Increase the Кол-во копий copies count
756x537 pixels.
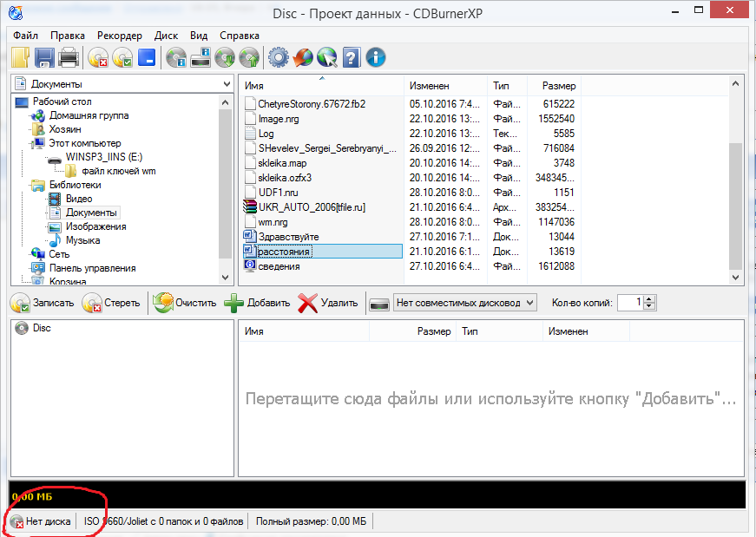(650, 298)
